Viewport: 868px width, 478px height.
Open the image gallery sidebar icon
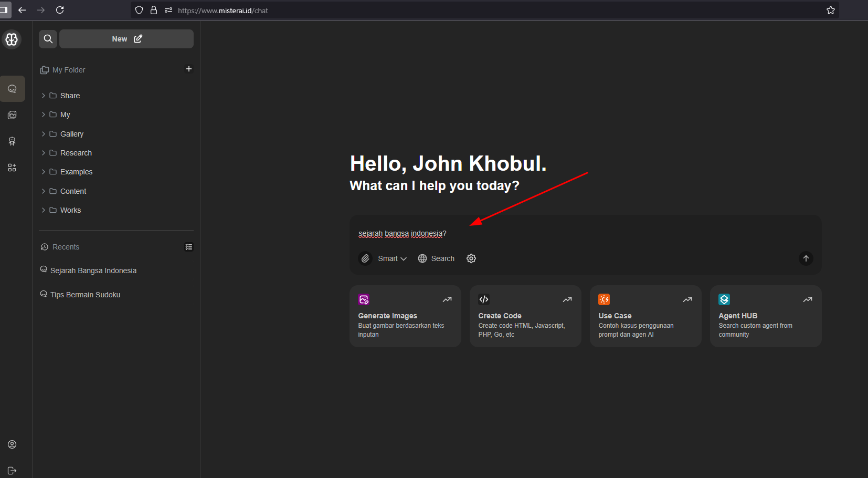point(12,115)
